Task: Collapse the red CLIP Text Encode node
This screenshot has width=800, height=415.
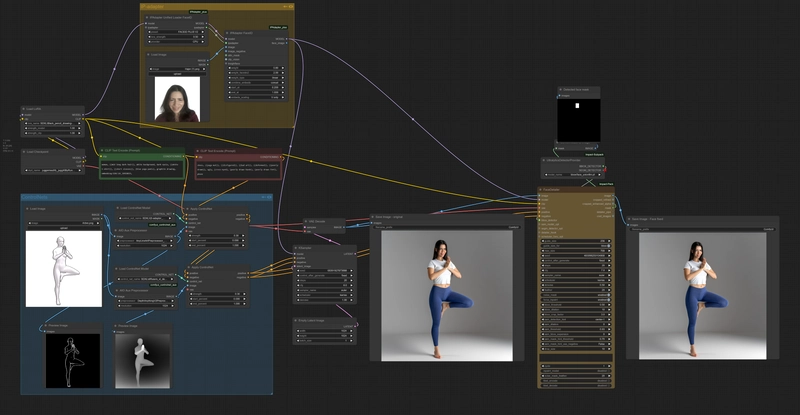Action: [197, 151]
